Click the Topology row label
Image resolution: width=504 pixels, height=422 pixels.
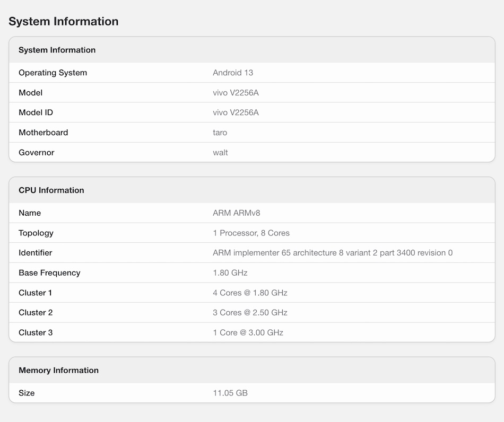[x=36, y=233]
